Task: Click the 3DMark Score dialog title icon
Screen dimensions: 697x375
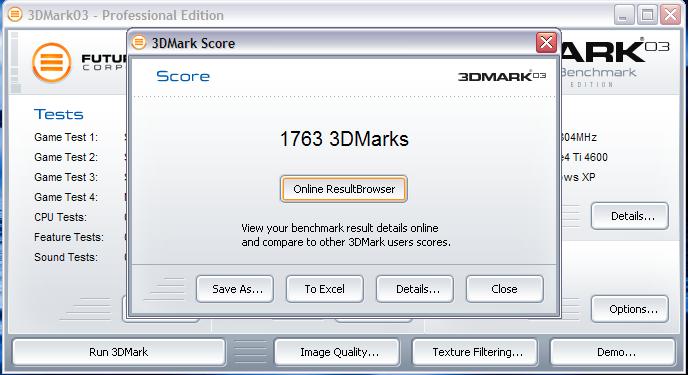Action: tap(139, 43)
